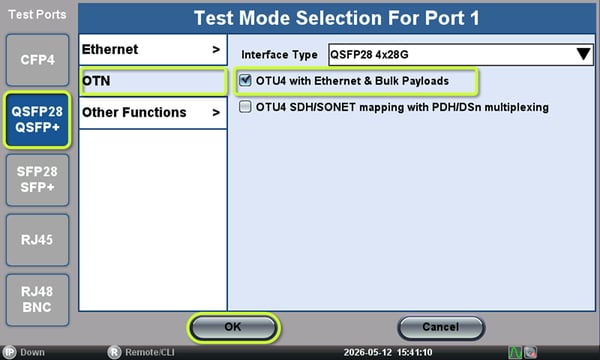Click 'OTU4 with Ethernet & Bulk Payloads' label
Image resolution: width=600 pixels, height=360 pixels.
[x=352, y=81]
